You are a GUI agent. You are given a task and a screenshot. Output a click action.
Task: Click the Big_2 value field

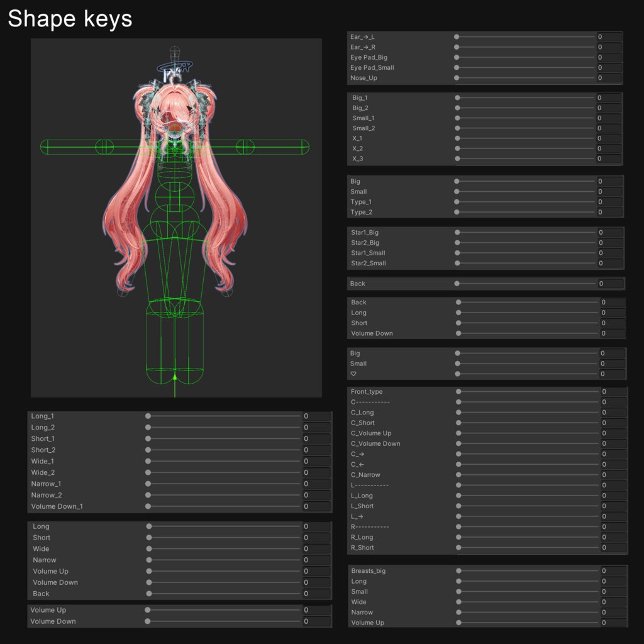[608, 108]
